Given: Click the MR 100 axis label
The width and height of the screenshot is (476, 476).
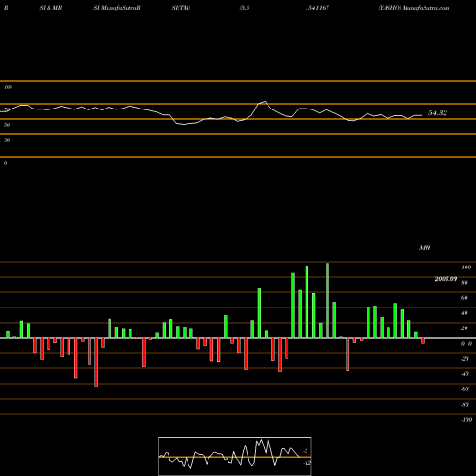Looking at the screenshot, I should point(466,268).
